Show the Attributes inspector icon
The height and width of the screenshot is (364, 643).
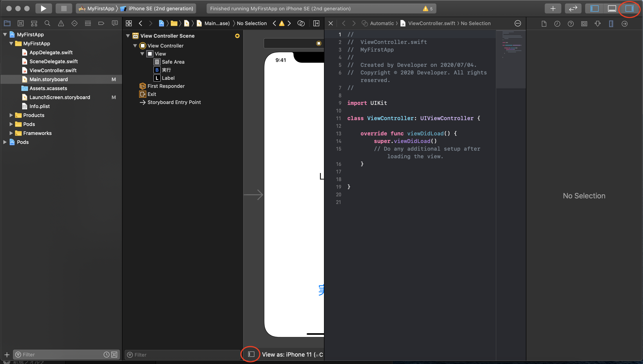point(597,24)
